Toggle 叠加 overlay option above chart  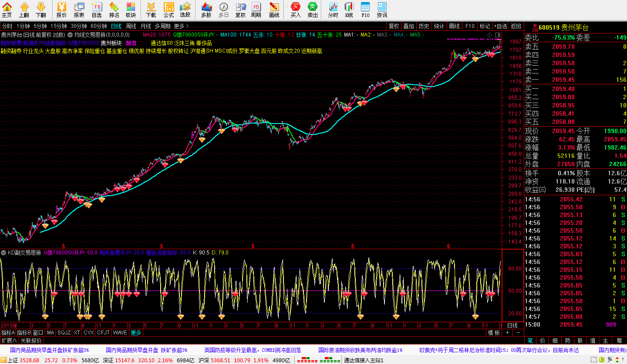coord(408,26)
